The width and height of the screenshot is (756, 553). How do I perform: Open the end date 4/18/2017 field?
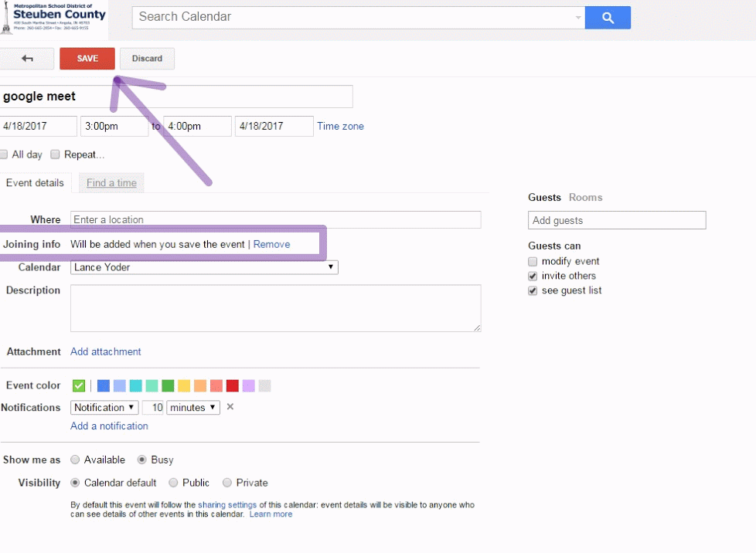274,126
